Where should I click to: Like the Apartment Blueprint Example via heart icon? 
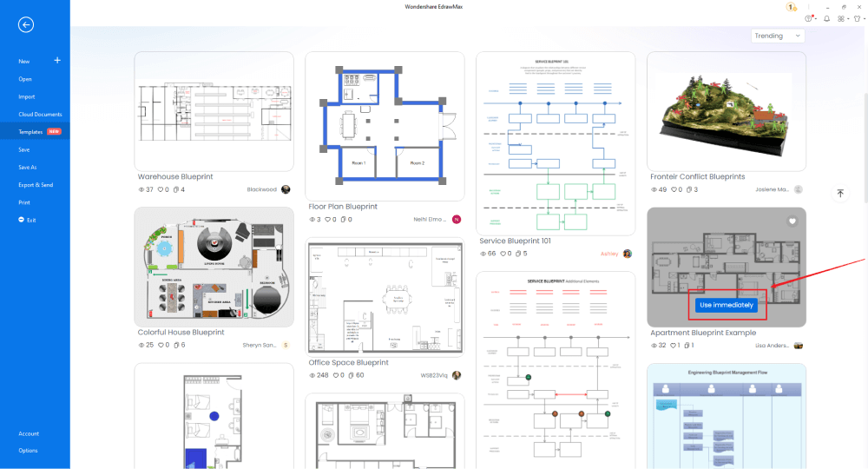tap(792, 221)
